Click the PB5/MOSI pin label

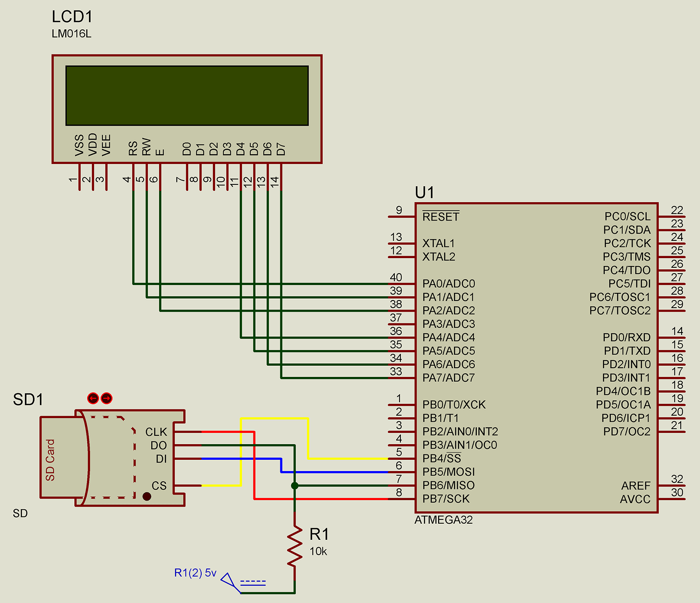point(449,472)
